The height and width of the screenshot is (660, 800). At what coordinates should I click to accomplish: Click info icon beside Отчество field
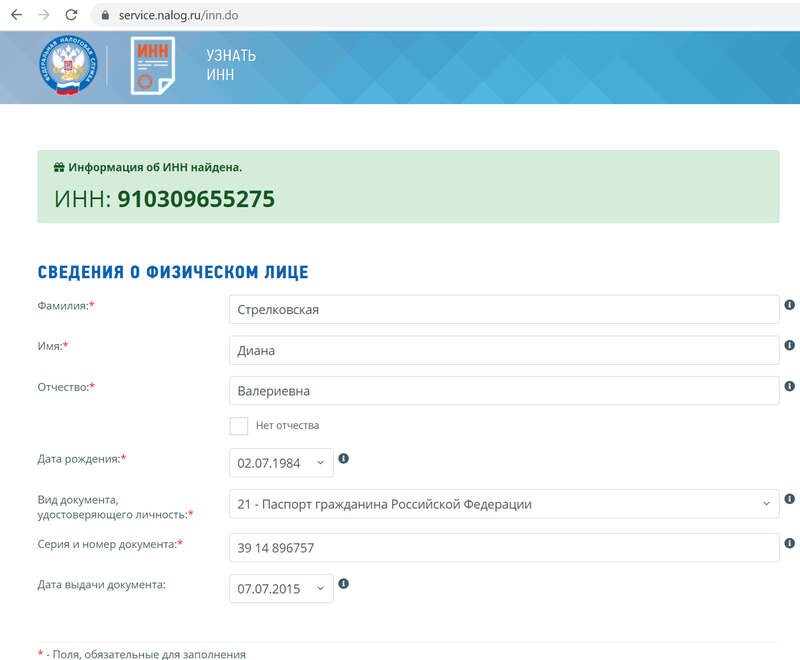(x=790, y=386)
